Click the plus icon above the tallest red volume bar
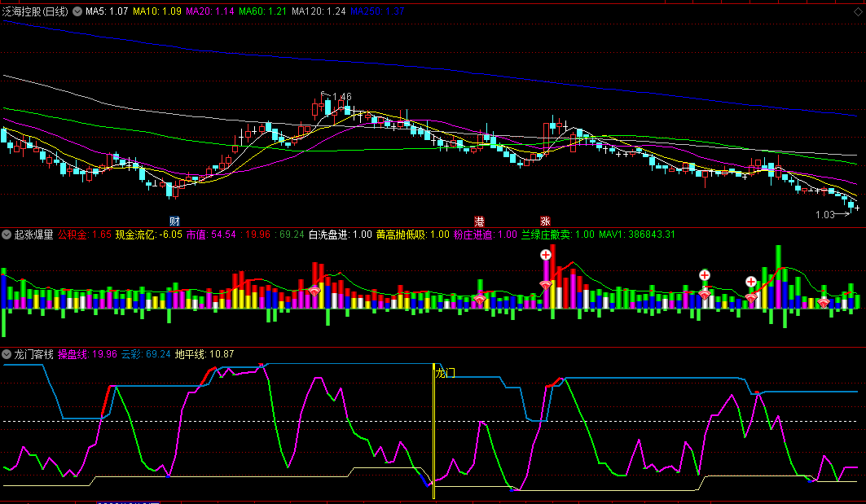 point(546,255)
